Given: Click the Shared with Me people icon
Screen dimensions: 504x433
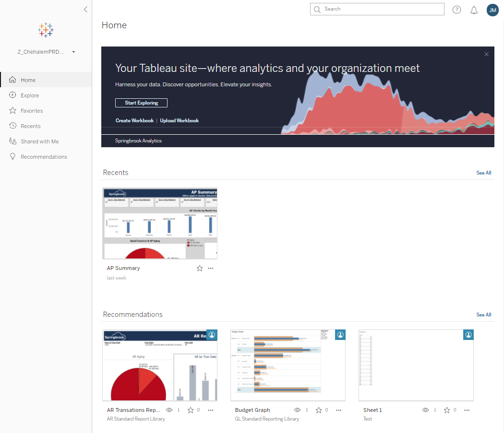Looking at the screenshot, I should click(12, 141).
